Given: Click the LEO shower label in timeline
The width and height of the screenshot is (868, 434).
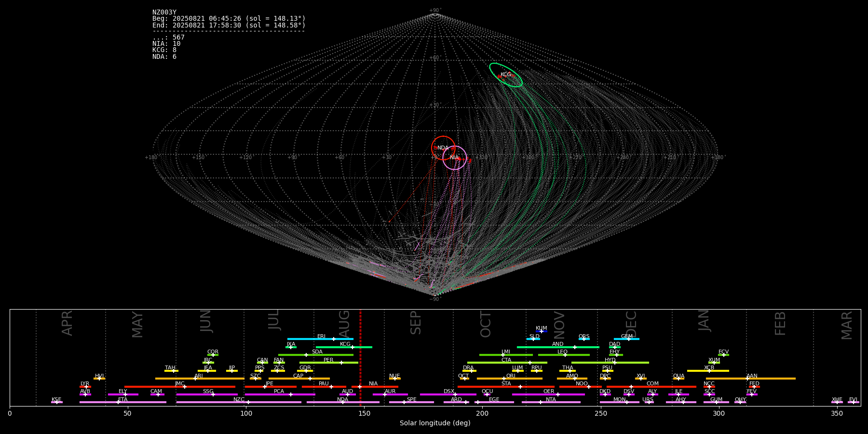Looking at the screenshot, I should tap(563, 352).
